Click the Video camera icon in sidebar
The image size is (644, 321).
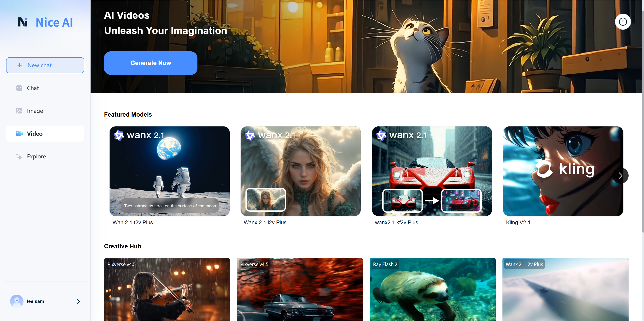(x=19, y=134)
